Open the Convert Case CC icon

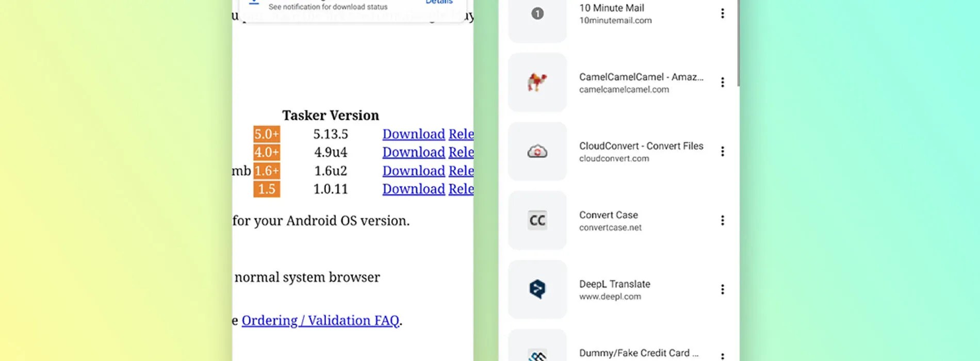pyautogui.click(x=537, y=221)
